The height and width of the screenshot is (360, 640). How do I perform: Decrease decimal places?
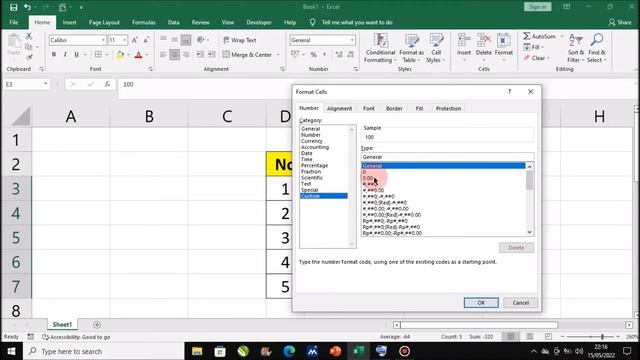(x=350, y=54)
